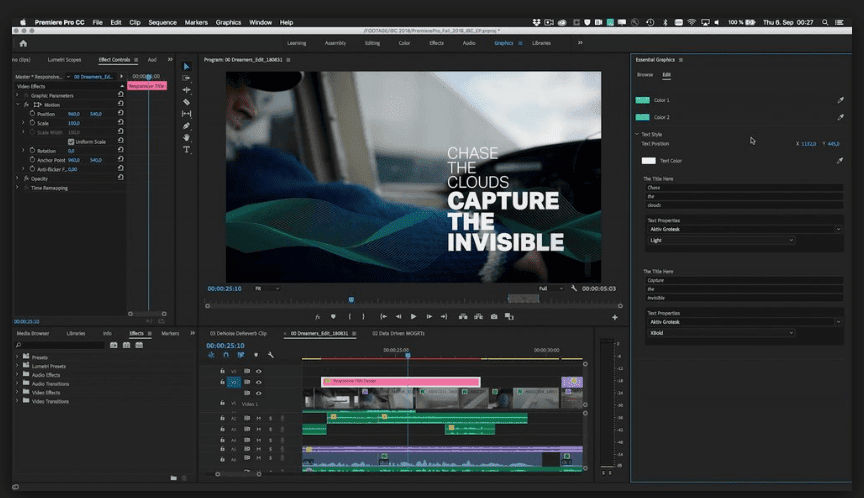Open the Light font weight dropdown

(720, 240)
